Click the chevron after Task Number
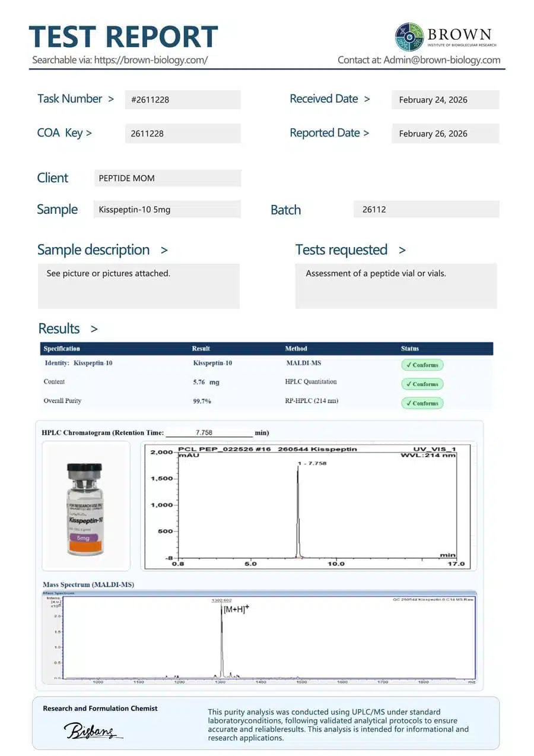Image resolution: width=534 pixels, height=756 pixels. 111,99
